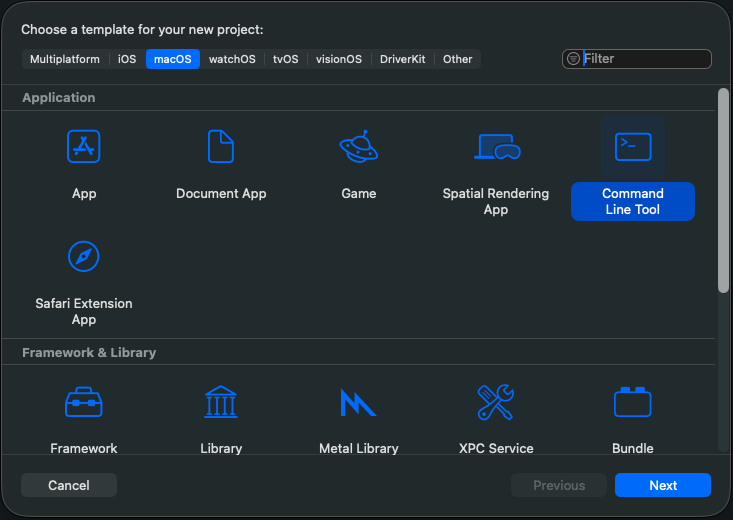Click the Spatial Rendering App label
This screenshot has width=733, height=520.
(x=496, y=201)
